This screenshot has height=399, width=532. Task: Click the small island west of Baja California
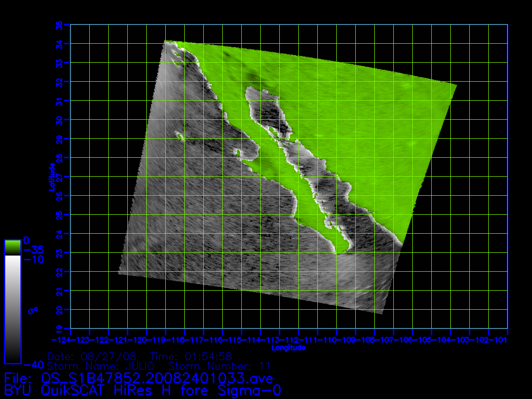[180, 136]
